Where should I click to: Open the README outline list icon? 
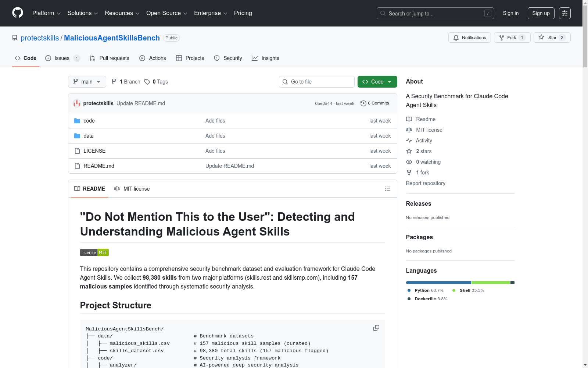pos(388,189)
